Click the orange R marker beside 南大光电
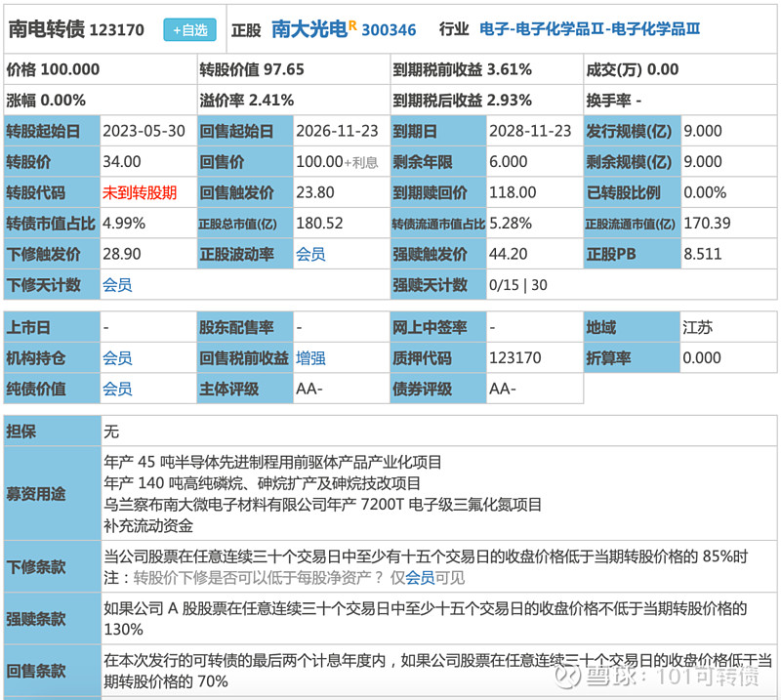The image size is (781, 700). pyautogui.click(x=352, y=25)
